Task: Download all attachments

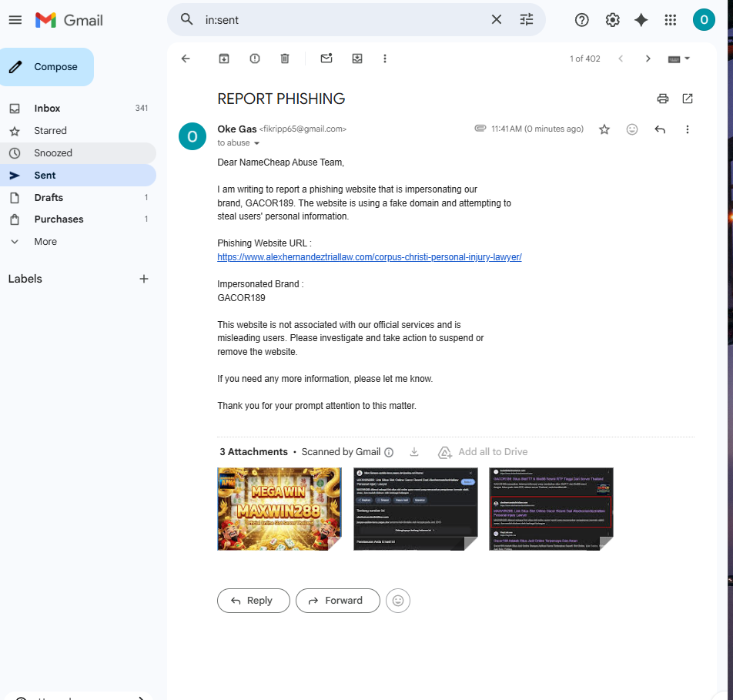Action: (x=413, y=452)
